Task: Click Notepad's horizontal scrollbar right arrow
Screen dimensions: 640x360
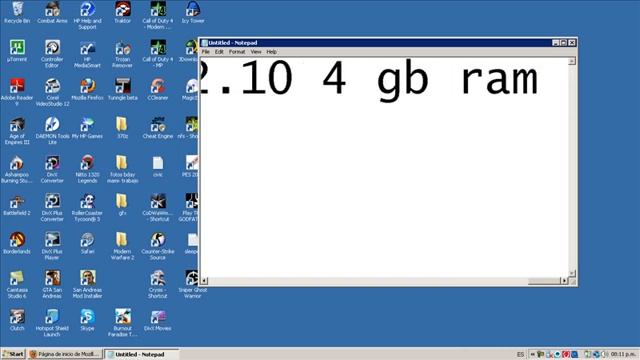Action: pos(564,281)
